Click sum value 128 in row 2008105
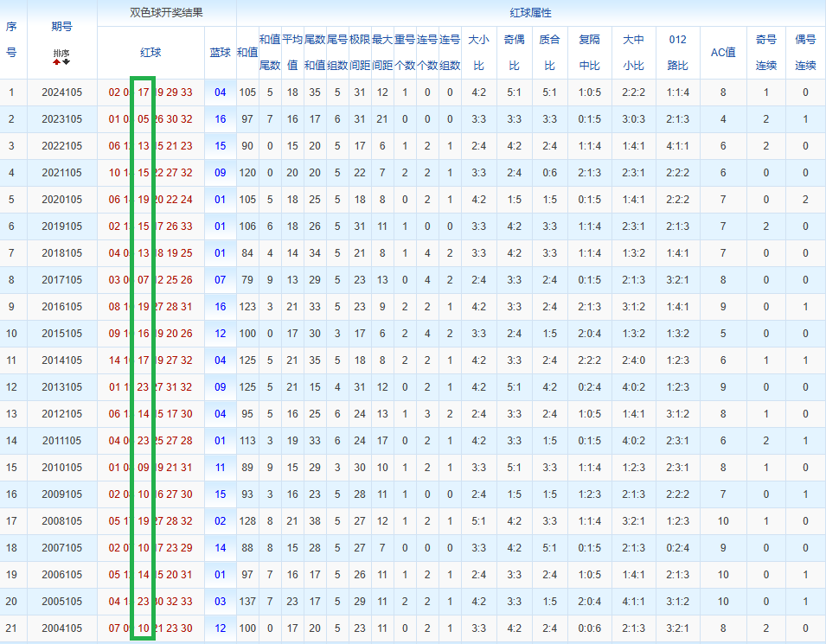The height and width of the screenshot is (644, 826). [247, 520]
